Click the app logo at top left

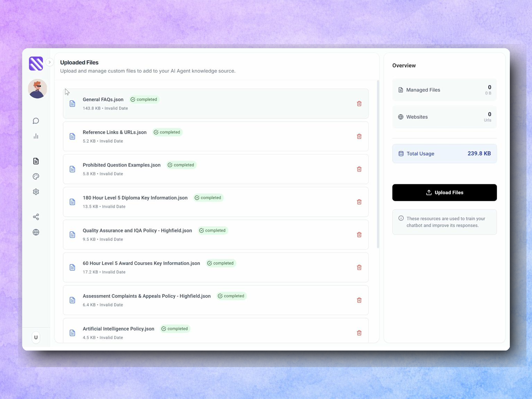(36, 63)
